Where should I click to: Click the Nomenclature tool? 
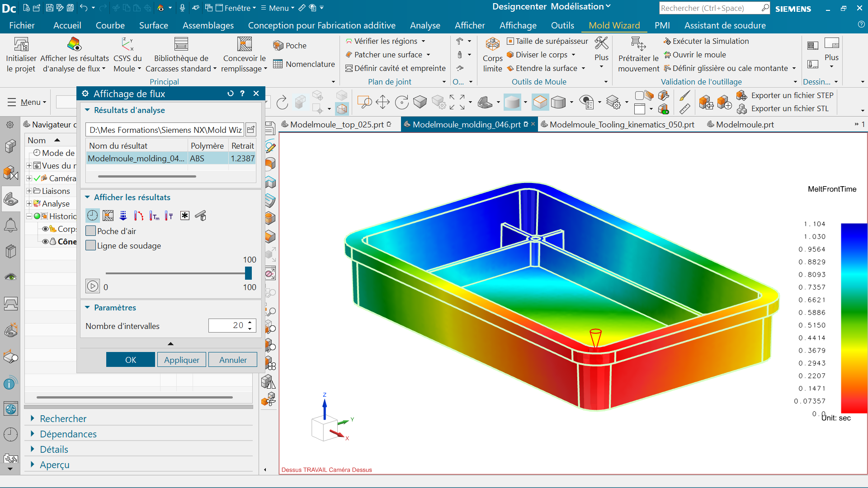pyautogui.click(x=304, y=64)
